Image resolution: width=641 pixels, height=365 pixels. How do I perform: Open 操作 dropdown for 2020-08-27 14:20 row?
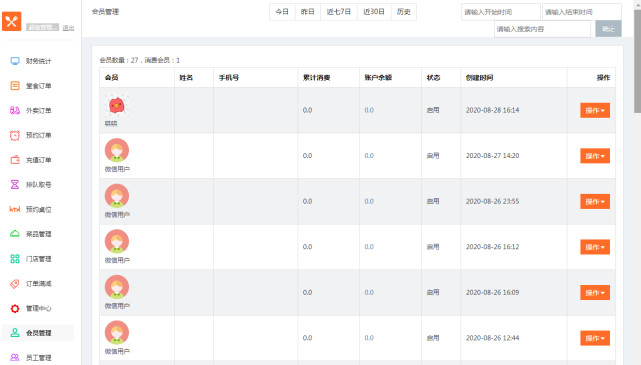(595, 156)
